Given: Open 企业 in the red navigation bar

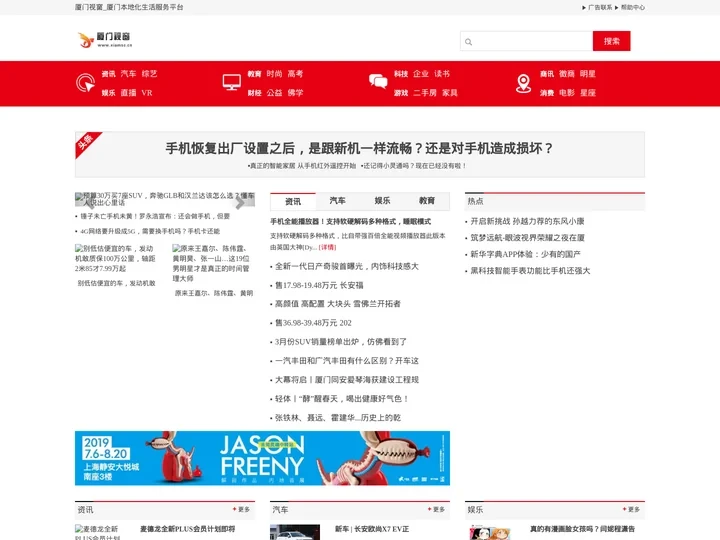Looking at the screenshot, I should coord(421,74).
